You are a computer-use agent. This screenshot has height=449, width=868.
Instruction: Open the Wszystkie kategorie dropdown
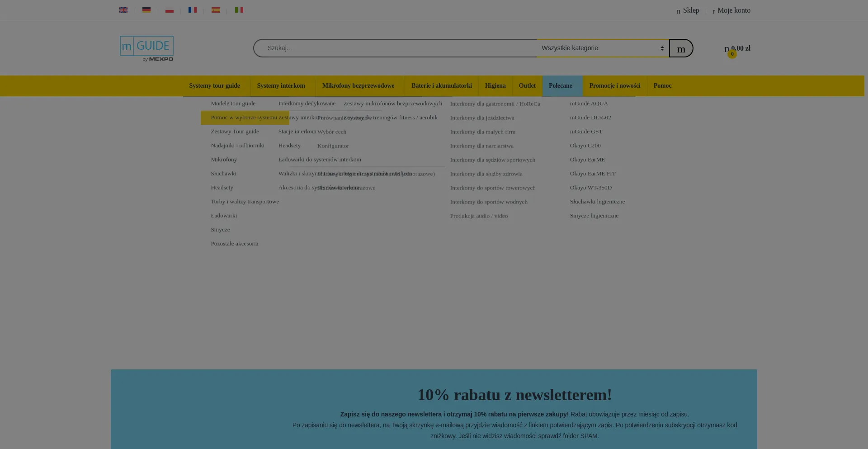(x=602, y=48)
